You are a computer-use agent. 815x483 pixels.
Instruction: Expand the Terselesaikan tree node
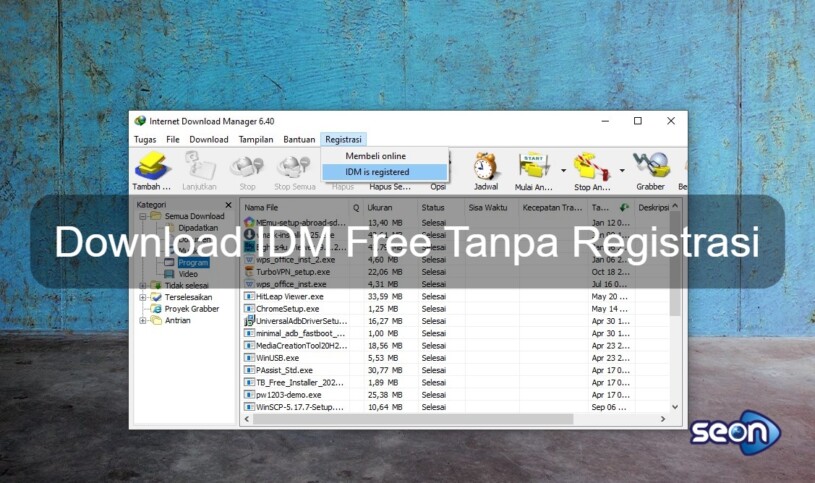[x=143, y=297]
